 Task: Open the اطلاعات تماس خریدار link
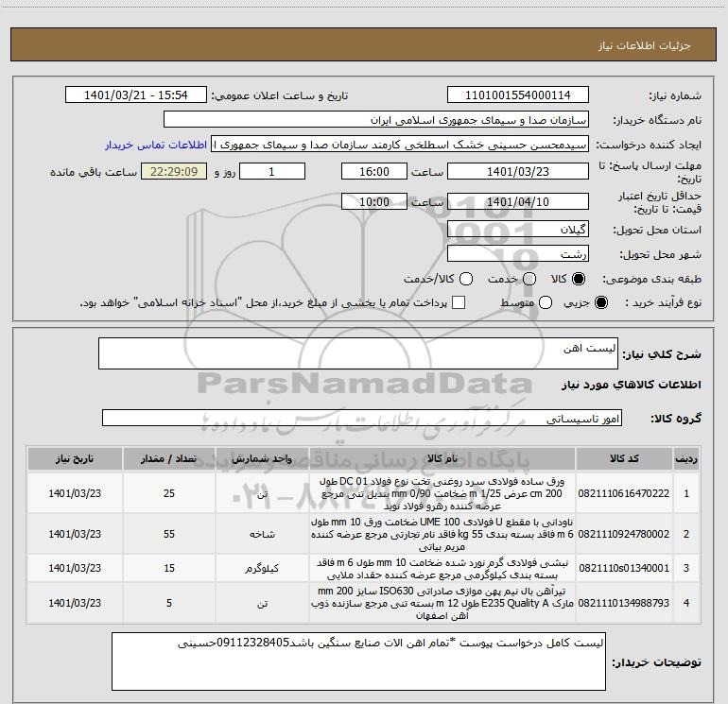[156, 145]
